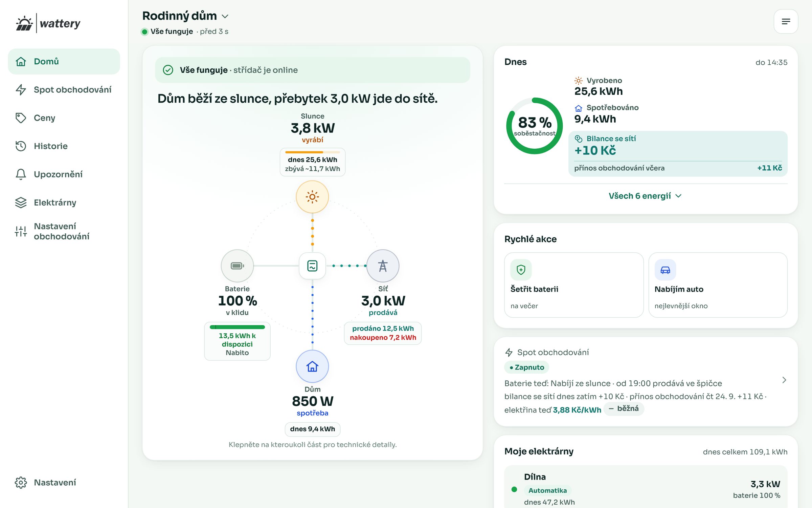Open Ceny in the sidebar
The width and height of the screenshot is (812, 508).
coord(64,118)
